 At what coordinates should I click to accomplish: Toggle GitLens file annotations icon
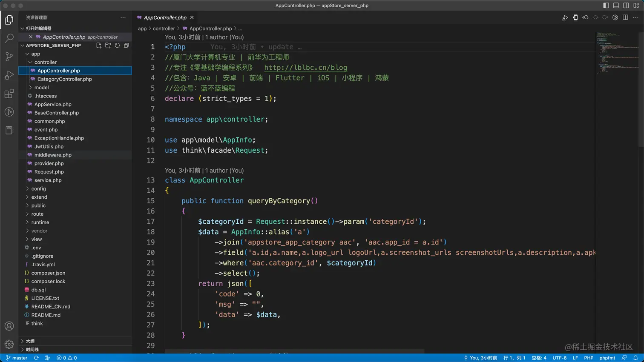(615, 17)
